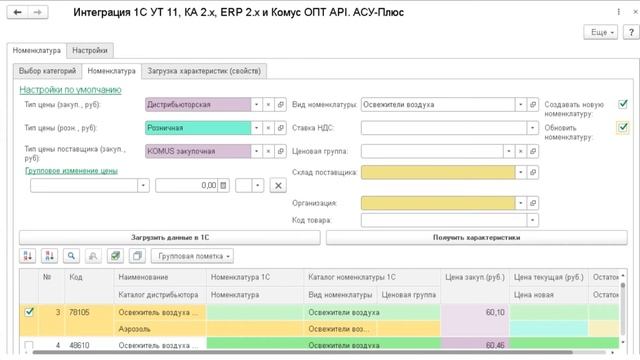This screenshot has width=640, height=360.
Task: Expand the small dropdown after the 0,00 field
Action: coord(258,186)
